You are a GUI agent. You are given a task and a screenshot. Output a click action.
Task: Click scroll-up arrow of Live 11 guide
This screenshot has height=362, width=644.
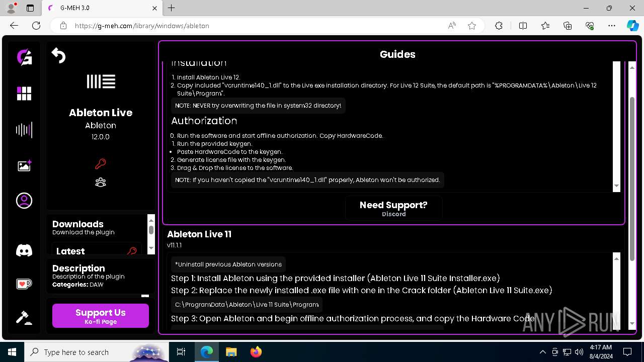[616, 258]
